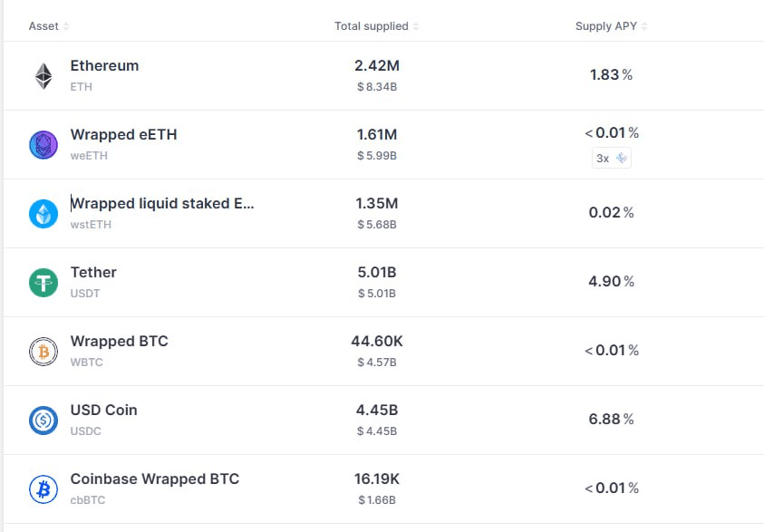Open the USD Coin asset name
Viewport: 764px width, 532px height.
pos(104,411)
